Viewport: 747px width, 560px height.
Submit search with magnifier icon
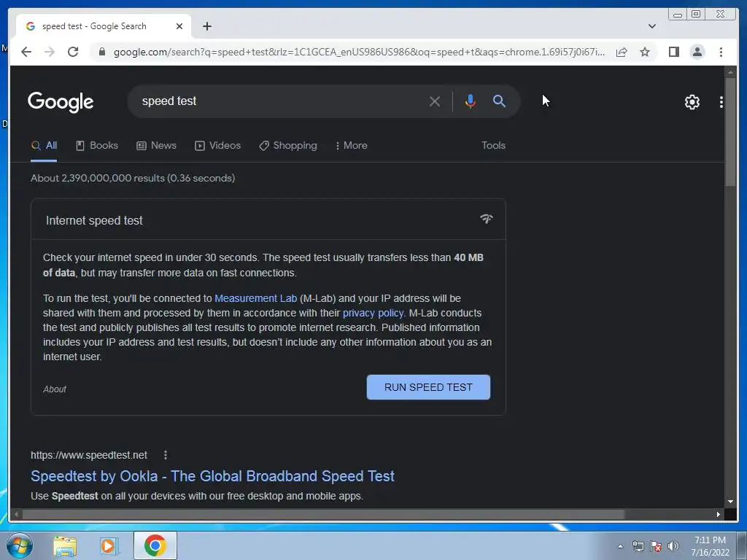499,101
